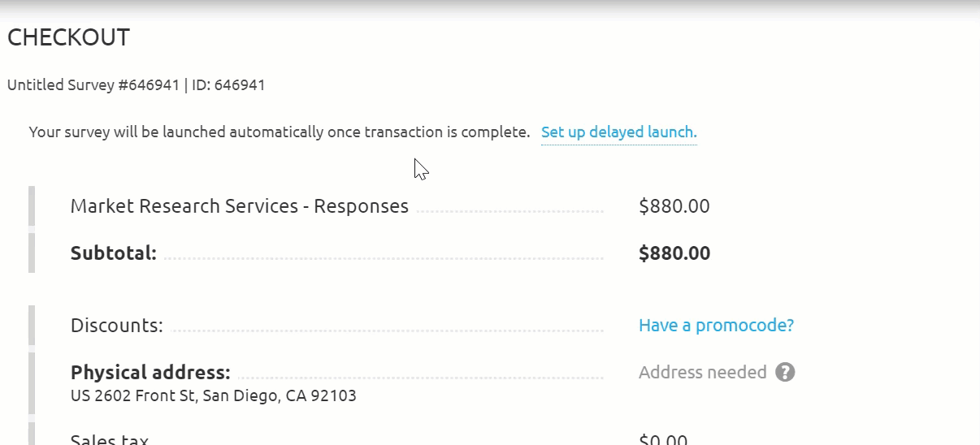
Task: Click the automatic survey launch notice text
Action: [x=279, y=132]
